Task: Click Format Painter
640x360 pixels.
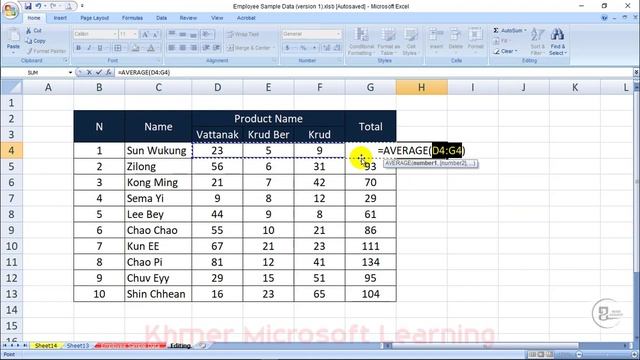Action: [x=46, y=51]
